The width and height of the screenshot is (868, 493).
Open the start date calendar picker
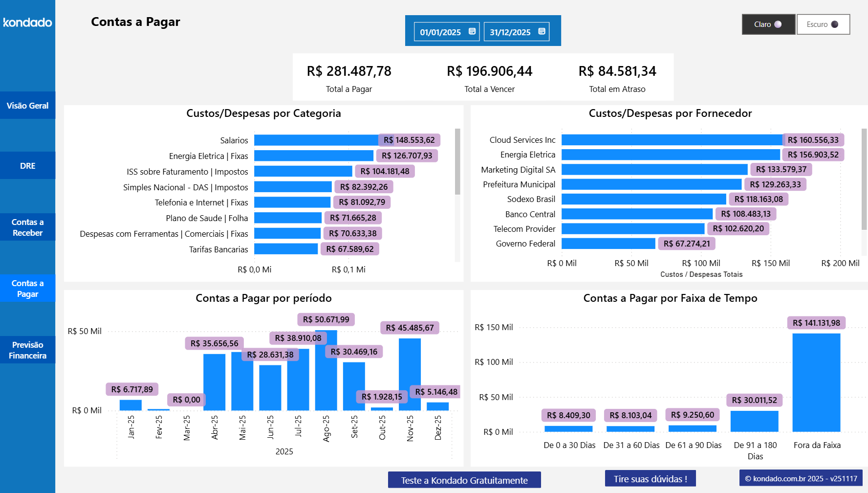[x=471, y=31]
